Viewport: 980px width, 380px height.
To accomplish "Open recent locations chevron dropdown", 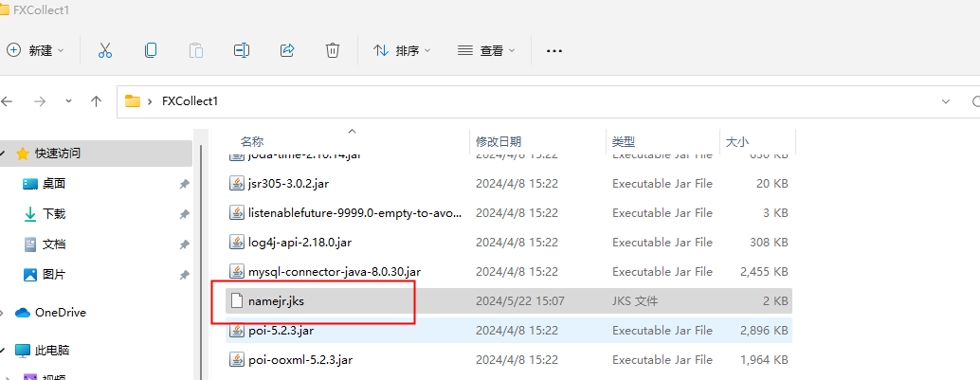I will (x=69, y=100).
